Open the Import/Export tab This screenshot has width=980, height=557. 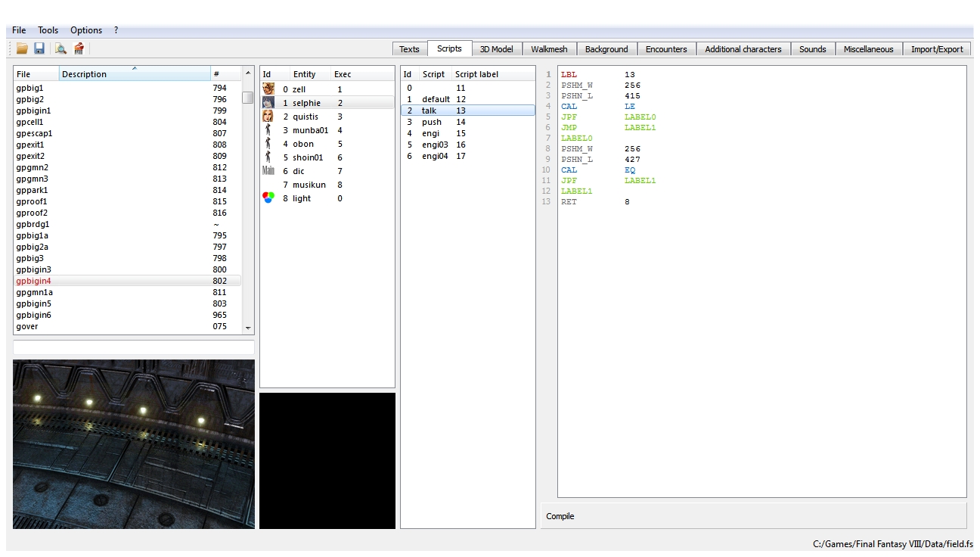click(937, 49)
